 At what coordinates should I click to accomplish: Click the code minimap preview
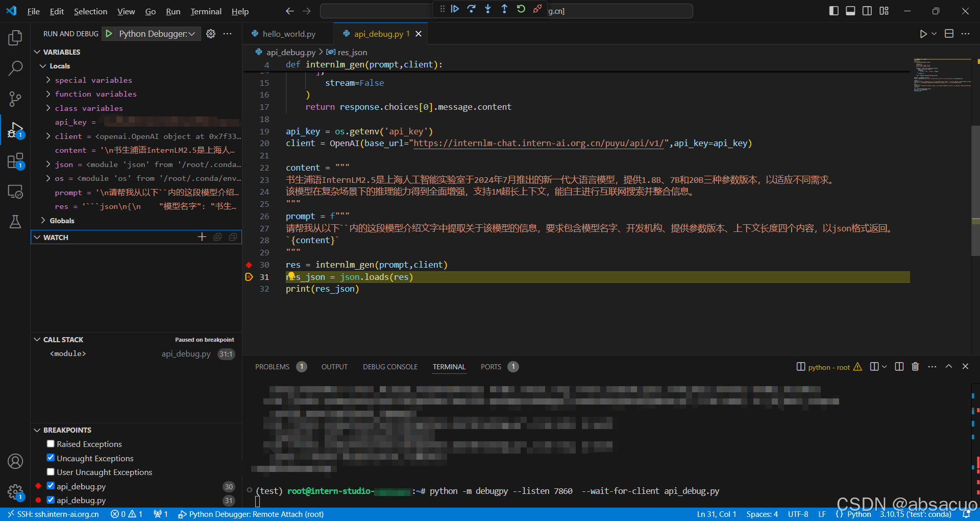tap(942, 76)
